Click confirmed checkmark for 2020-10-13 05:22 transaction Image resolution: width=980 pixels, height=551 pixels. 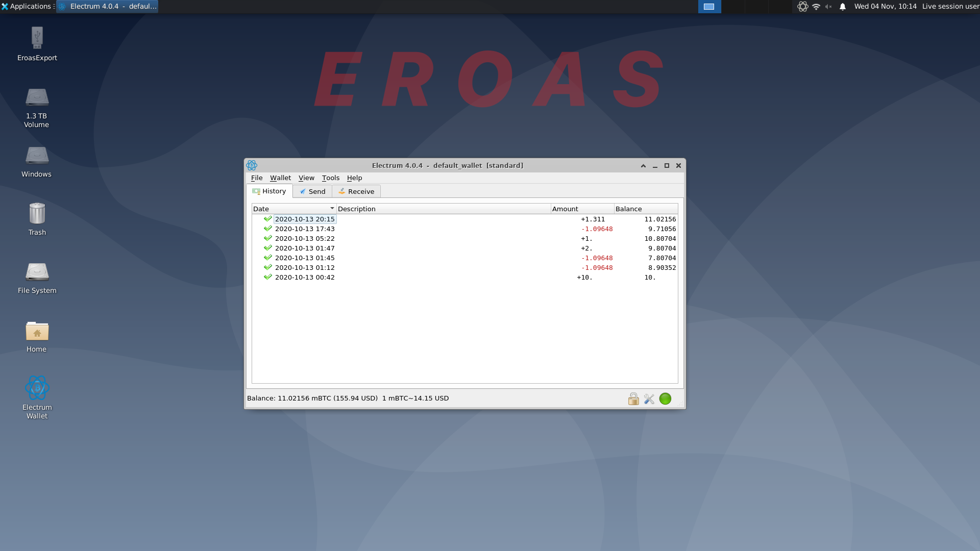[267, 238]
